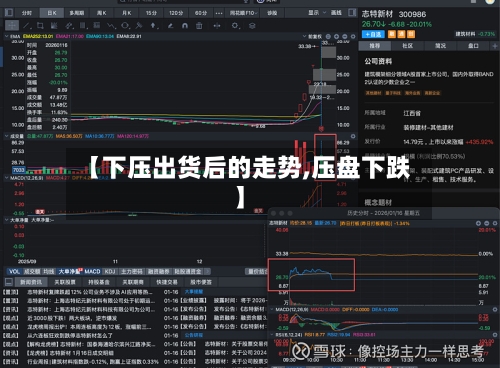Switch to 月K chart tab
Image resolution: width=500 pixels, height=368 pixels.
click(127, 13)
